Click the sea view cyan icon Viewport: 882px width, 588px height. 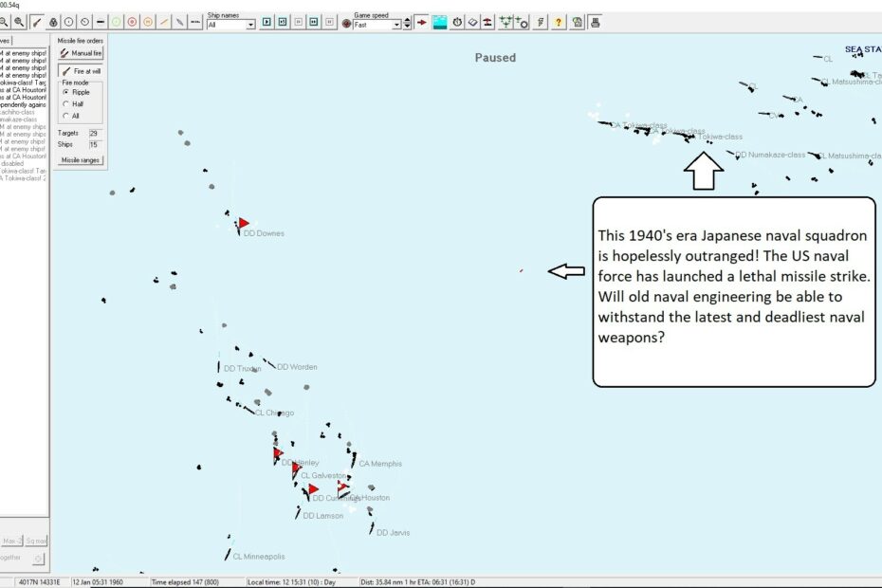440,22
